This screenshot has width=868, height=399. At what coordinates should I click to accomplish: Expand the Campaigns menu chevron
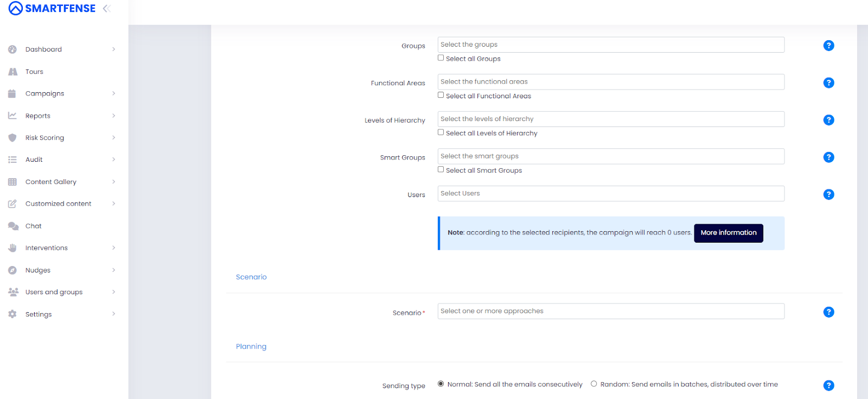[114, 93]
